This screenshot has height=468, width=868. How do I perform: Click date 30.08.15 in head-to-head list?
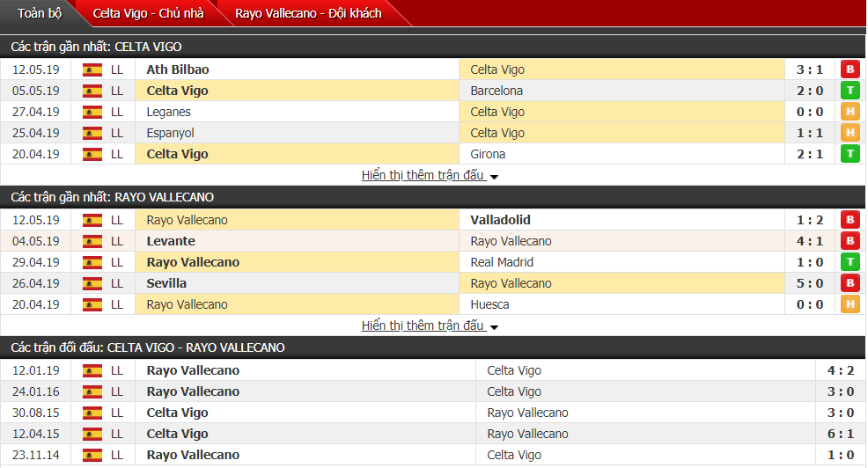click(36, 413)
